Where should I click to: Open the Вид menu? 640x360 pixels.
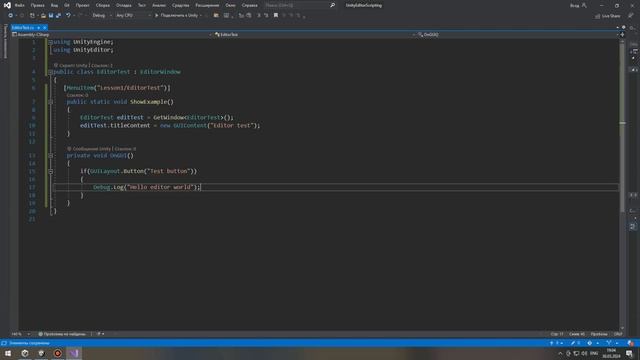pyautogui.click(x=54, y=5)
